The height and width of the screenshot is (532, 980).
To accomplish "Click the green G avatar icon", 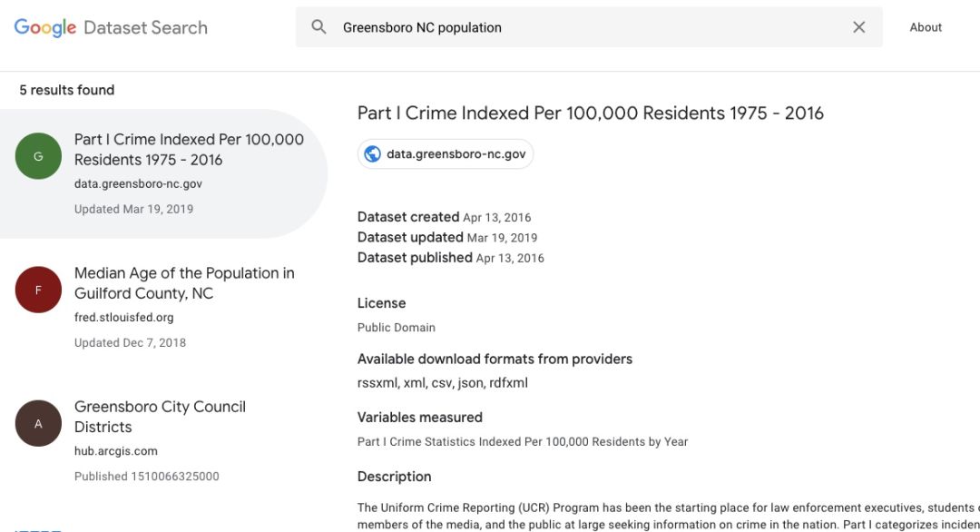I will [38, 156].
